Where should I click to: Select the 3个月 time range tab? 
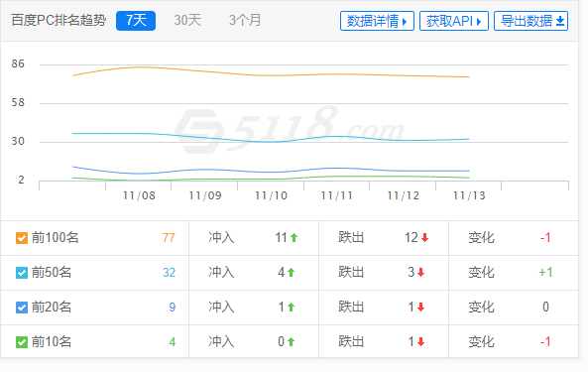(x=245, y=20)
